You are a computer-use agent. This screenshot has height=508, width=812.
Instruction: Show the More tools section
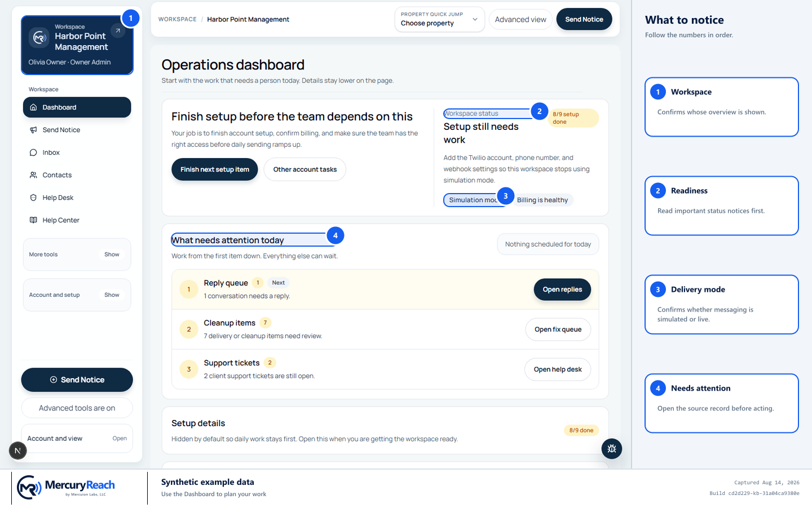pos(112,255)
